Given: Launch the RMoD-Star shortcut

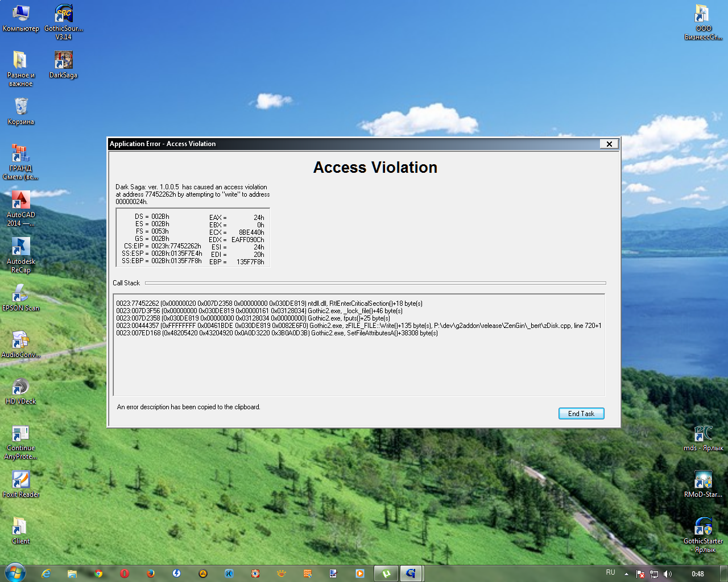Looking at the screenshot, I should coord(703,484).
